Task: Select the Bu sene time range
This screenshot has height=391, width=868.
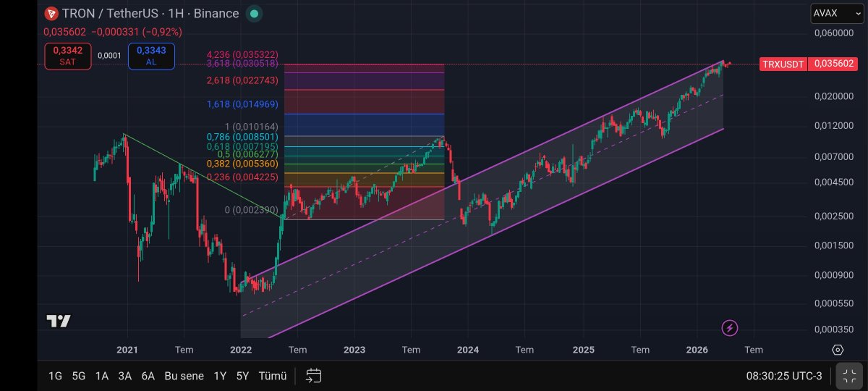Action: point(184,376)
